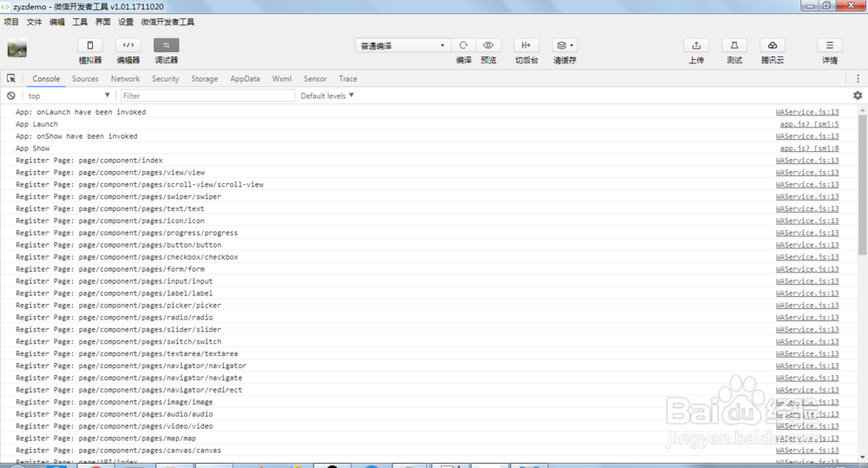The height and width of the screenshot is (468, 868).
Task: Open app.js link for App Launch log
Action: [x=809, y=124]
